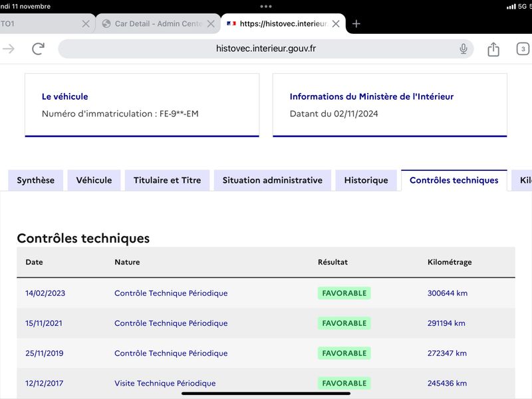Screen dimensions: 532x399
Task: Switch to the Car Detail - Admin Center tab
Action: 158,24
